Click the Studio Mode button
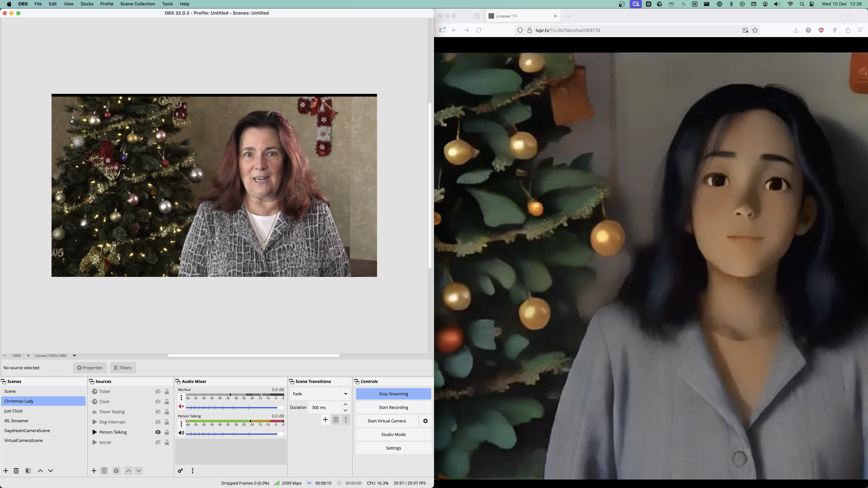Image resolution: width=868 pixels, height=488 pixels. (393, 434)
